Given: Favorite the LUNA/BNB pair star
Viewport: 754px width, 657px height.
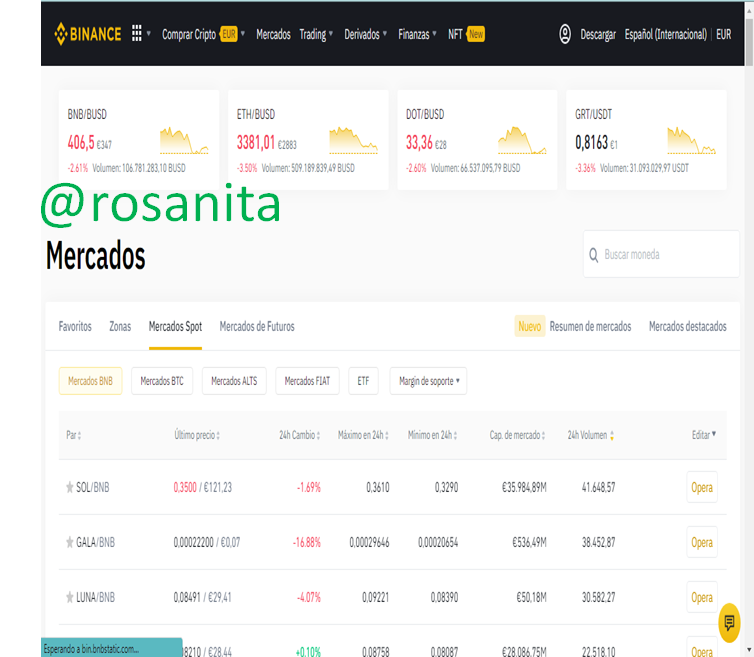Looking at the screenshot, I should point(70,597).
